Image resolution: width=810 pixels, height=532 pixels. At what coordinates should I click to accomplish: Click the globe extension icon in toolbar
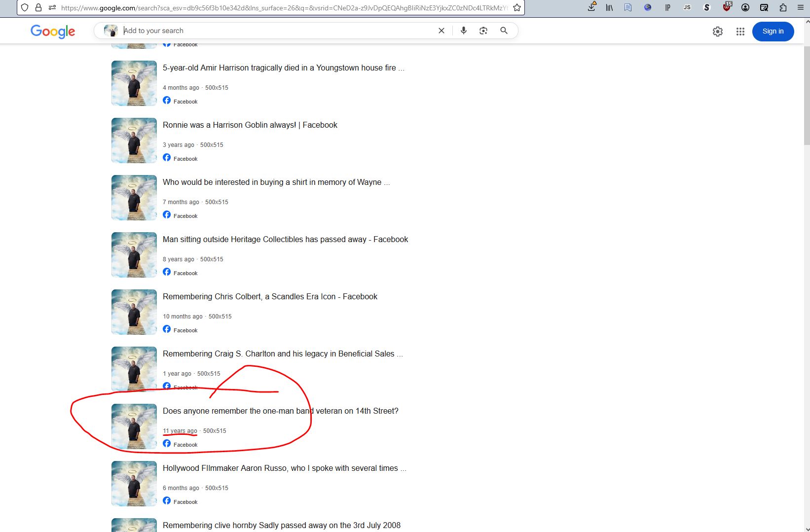click(648, 7)
